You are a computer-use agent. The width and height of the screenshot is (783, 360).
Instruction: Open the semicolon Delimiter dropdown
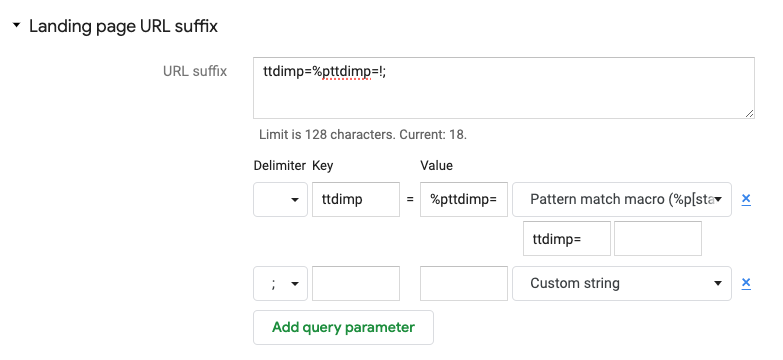click(280, 283)
